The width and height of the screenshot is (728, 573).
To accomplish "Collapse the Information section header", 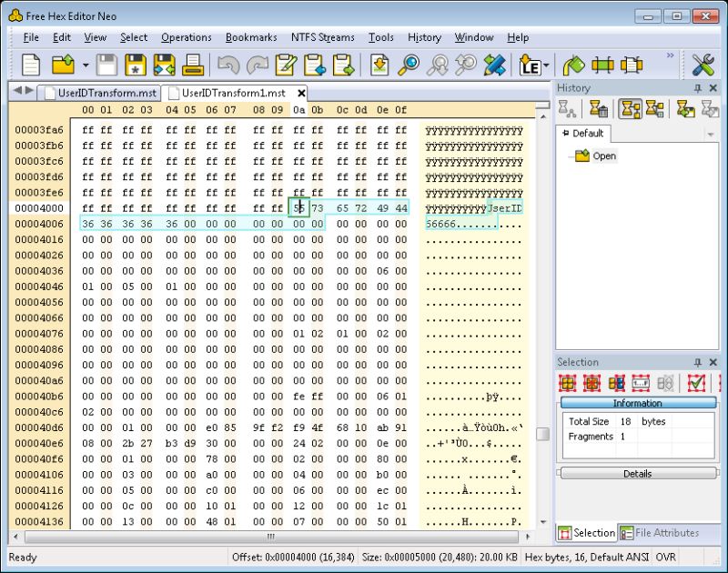I will pyautogui.click(x=638, y=403).
